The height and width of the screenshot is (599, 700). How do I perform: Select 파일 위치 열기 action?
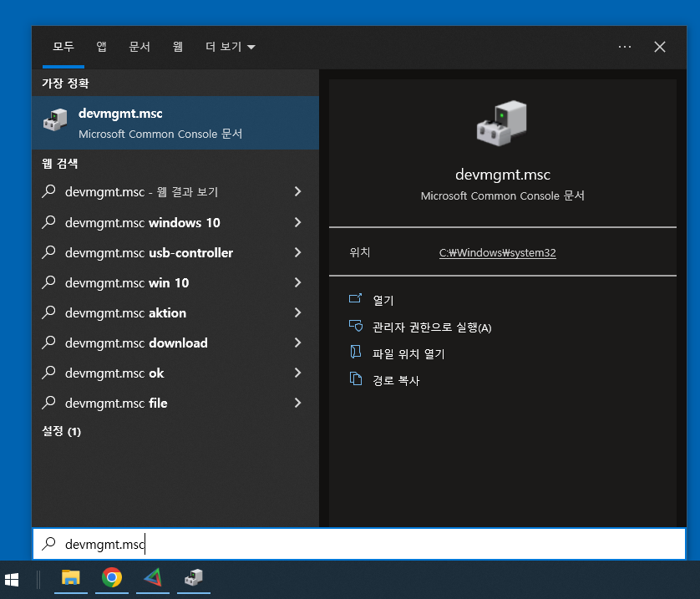click(408, 354)
